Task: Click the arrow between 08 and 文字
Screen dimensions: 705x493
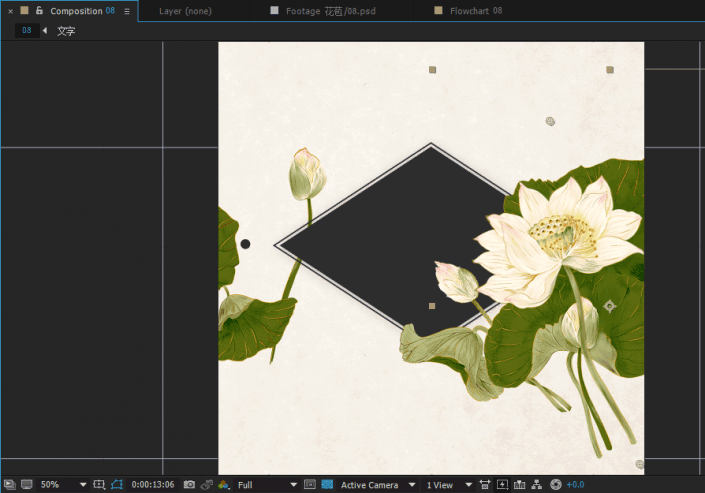Action: pos(45,31)
